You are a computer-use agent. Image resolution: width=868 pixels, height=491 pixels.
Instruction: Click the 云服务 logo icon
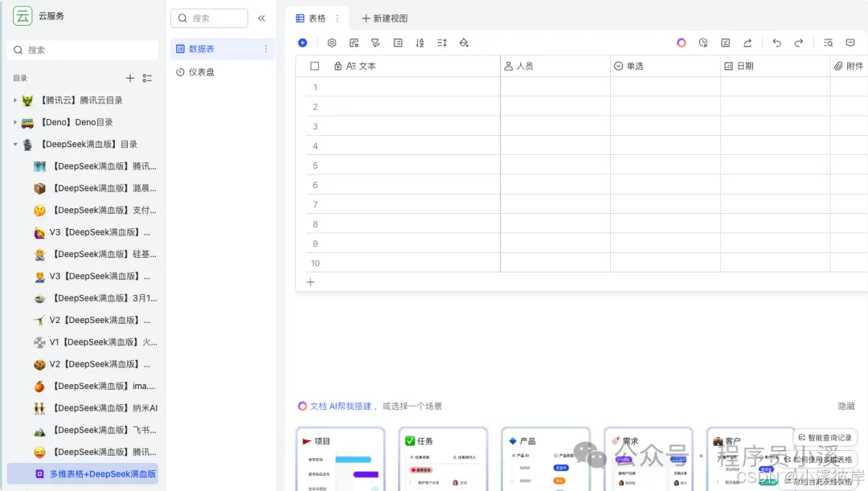click(x=23, y=15)
